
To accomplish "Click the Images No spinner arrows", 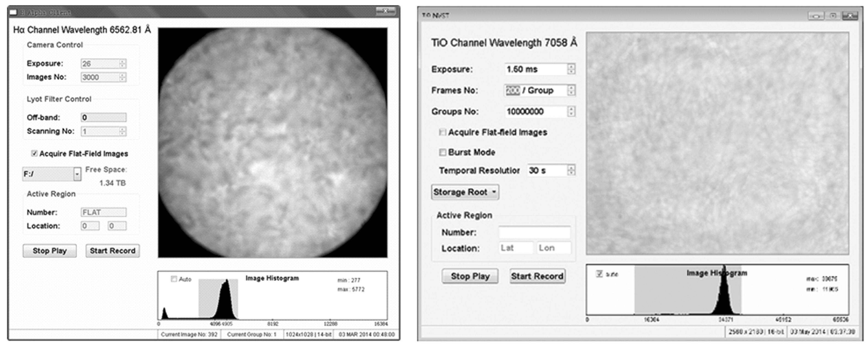I will coord(122,77).
